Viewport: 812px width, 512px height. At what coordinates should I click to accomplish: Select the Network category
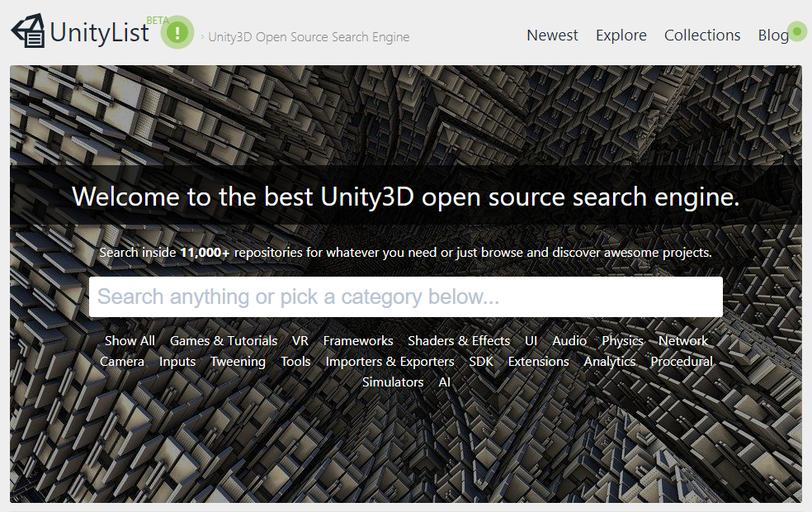683,341
